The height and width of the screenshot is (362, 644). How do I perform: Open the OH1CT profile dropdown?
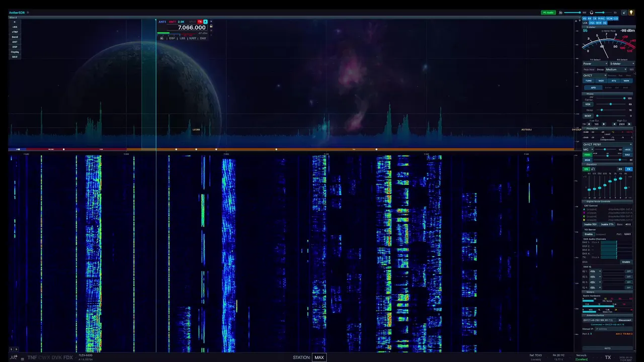click(x=595, y=75)
